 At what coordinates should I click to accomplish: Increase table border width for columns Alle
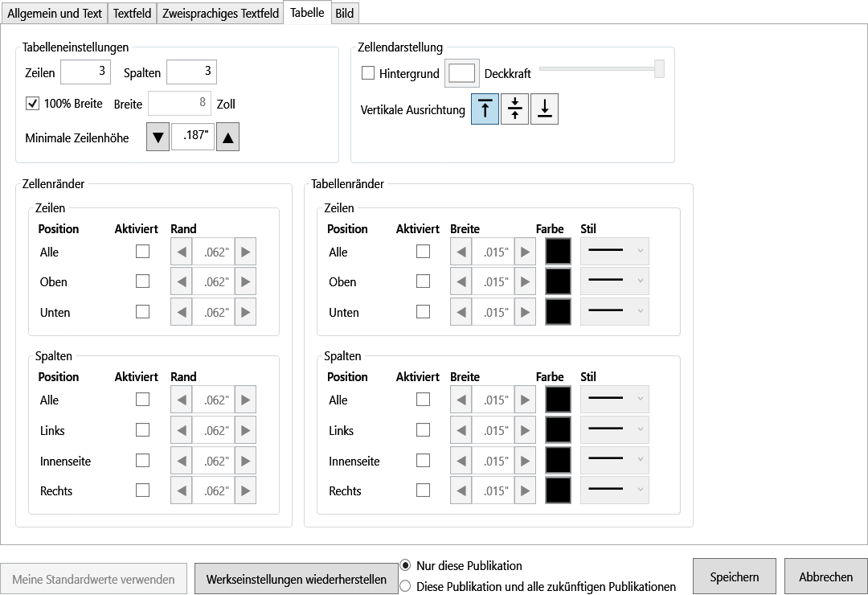tap(525, 400)
